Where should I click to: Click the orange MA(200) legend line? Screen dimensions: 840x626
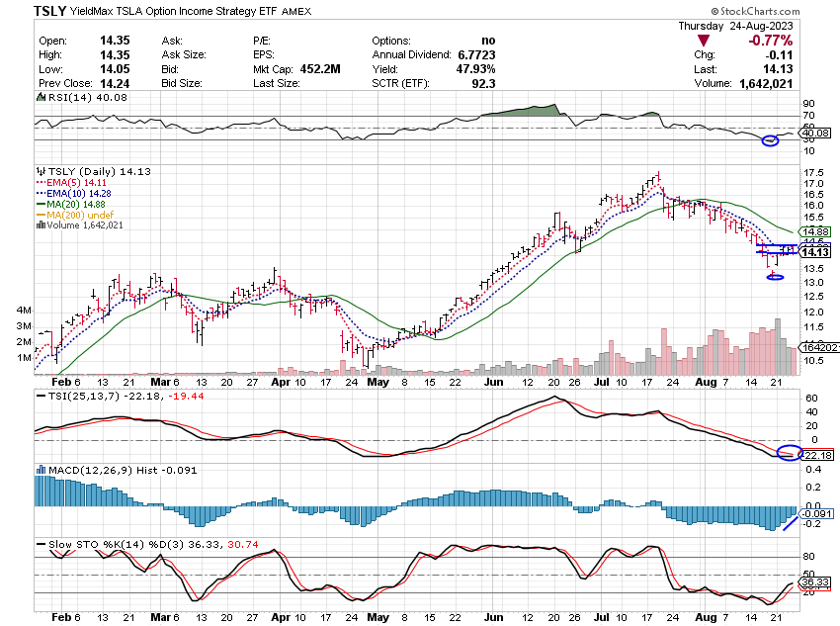(42, 215)
